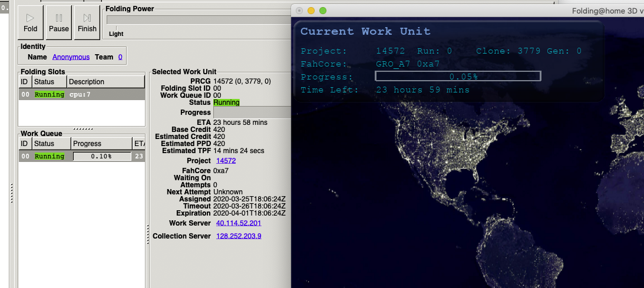Click the Folding Power slider track

[x=199, y=19]
